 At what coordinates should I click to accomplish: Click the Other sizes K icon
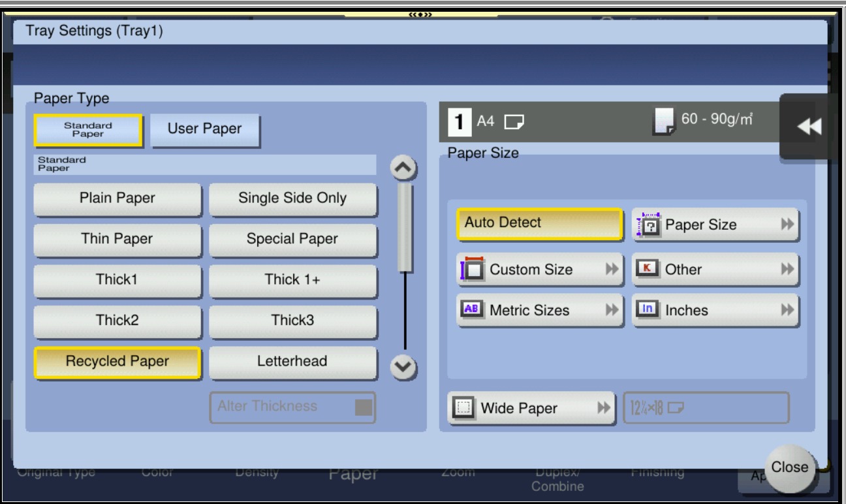click(x=648, y=269)
